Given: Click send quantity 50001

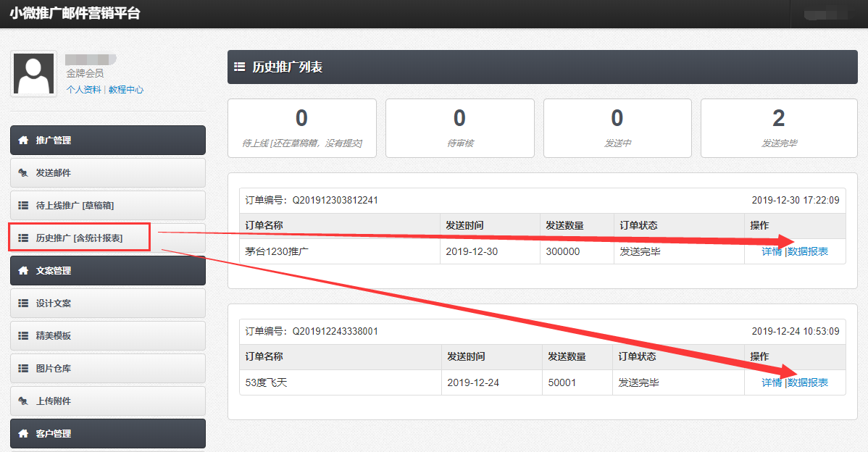Looking at the screenshot, I should (562, 383).
